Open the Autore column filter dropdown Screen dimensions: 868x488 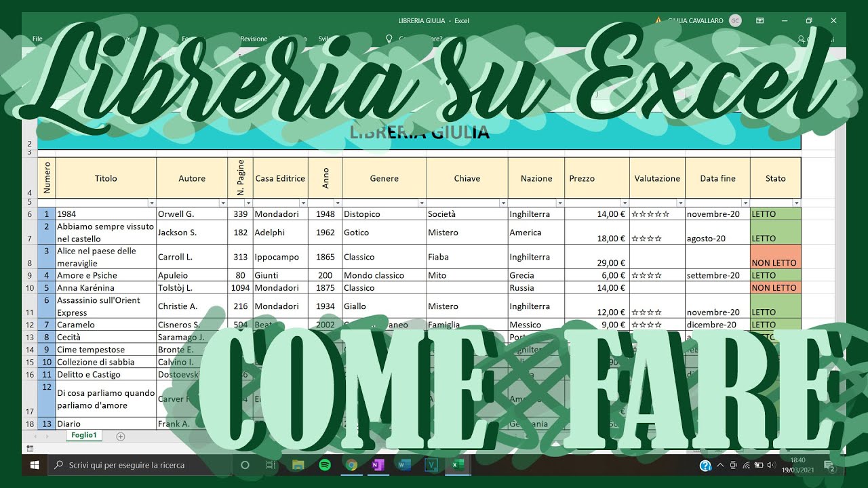click(x=223, y=203)
